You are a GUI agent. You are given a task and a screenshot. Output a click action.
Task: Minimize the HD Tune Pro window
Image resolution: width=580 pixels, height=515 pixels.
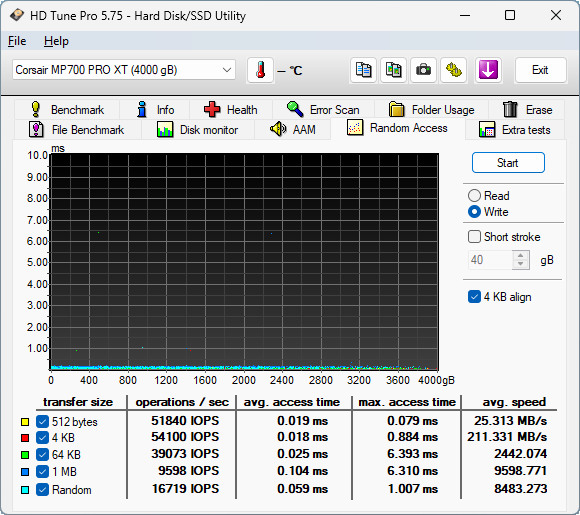tap(465, 15)
